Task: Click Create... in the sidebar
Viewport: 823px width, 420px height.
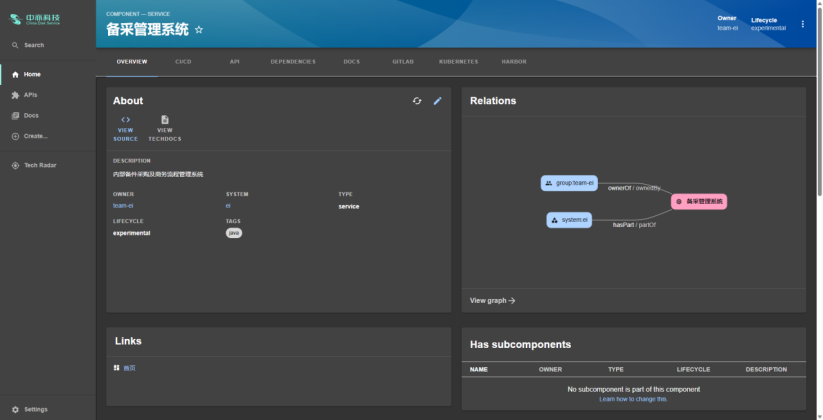Action: [35, 136]
